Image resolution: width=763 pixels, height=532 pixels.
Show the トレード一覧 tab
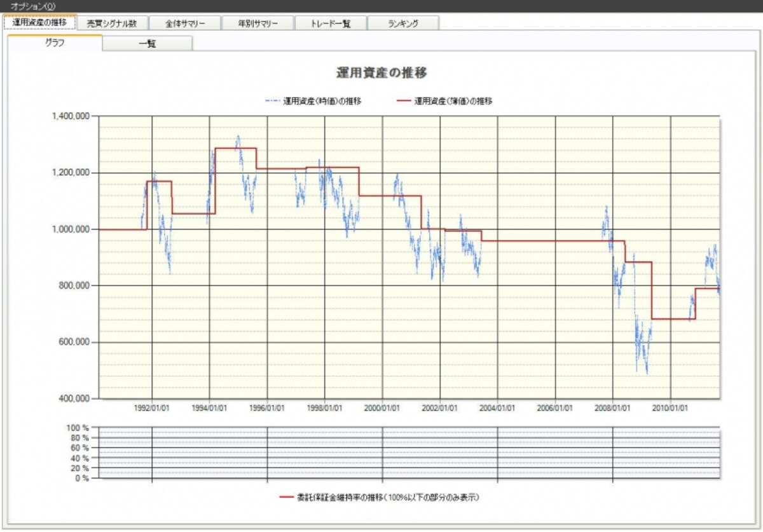point(331,24)
